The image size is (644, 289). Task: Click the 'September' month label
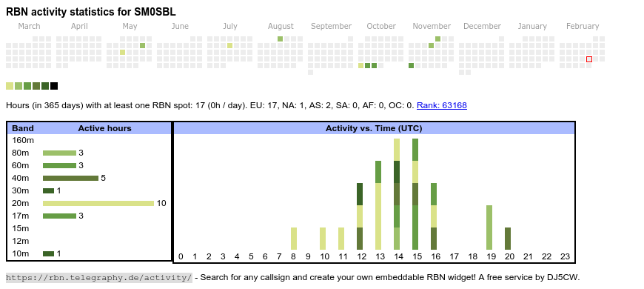(331, 27)
